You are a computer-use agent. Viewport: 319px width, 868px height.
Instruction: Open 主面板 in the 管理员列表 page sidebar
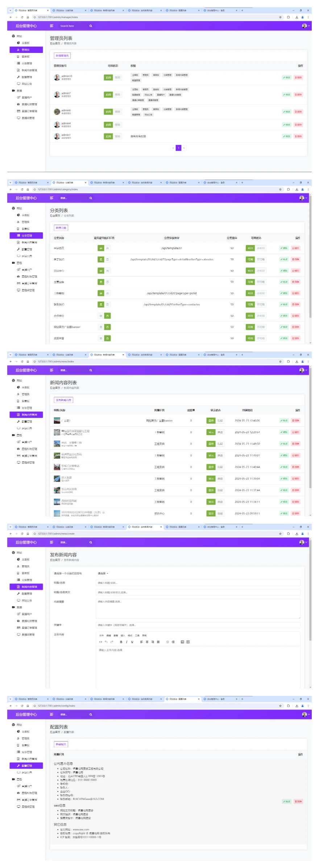point(26,43)
